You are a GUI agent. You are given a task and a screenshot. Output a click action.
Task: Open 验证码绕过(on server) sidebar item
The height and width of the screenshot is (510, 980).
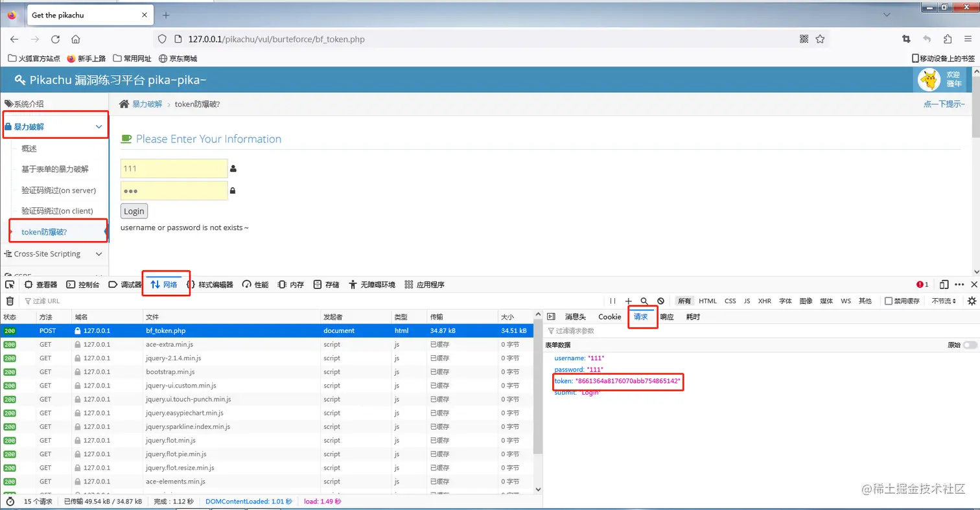coord(58,191)
